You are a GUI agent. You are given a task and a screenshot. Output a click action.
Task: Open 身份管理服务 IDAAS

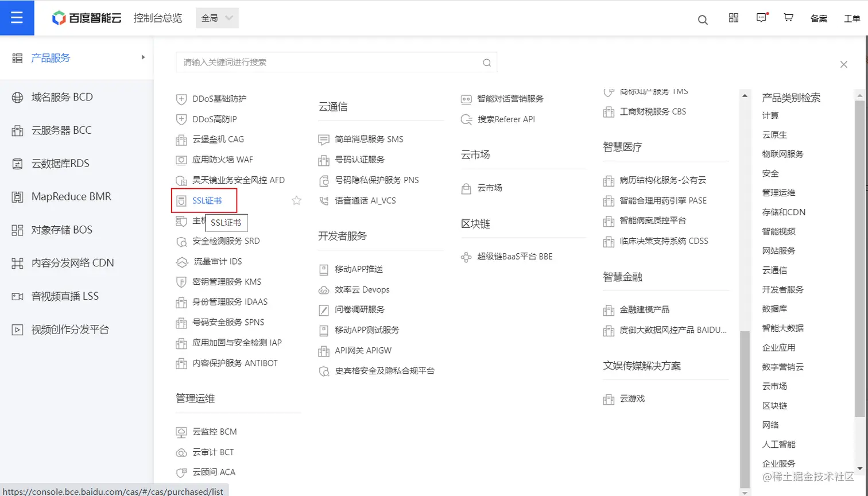(230, 301)
